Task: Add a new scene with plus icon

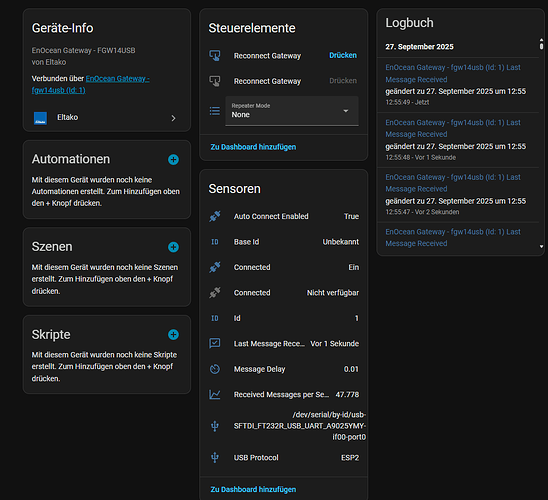Action: pyautogui.click(x=173, y=247)
